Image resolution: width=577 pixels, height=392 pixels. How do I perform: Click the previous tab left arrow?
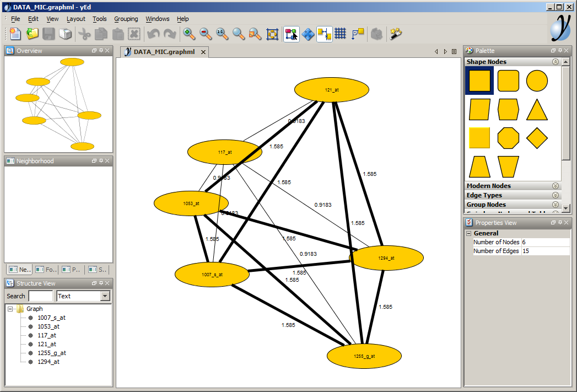[436, 52]
